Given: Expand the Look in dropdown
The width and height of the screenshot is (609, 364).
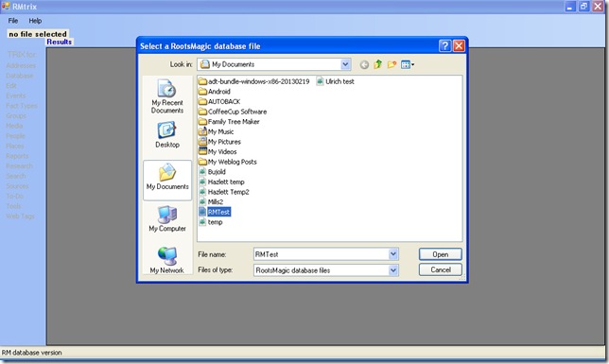Looking at the screenshot, I should pyautogui.click(x=346, y=64).
